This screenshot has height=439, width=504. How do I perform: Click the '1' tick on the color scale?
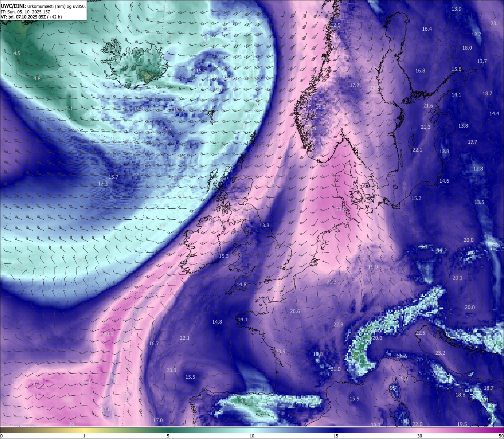point(84,436)
